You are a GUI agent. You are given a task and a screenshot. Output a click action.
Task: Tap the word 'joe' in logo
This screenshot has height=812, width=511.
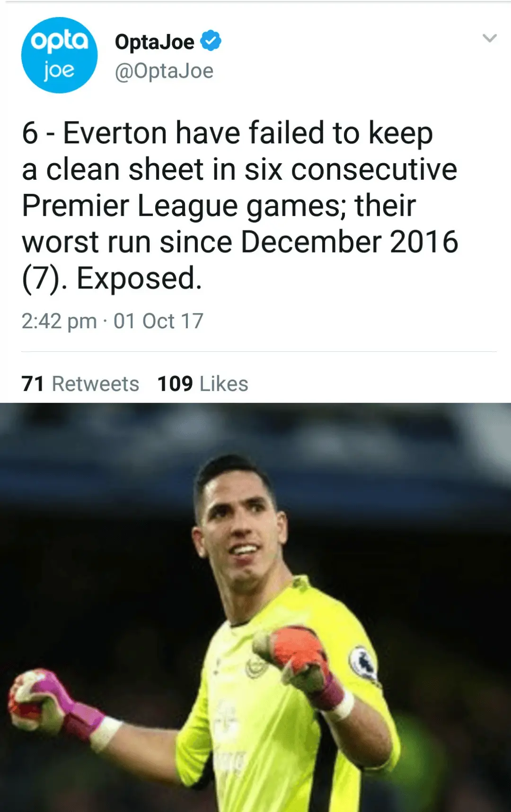59,71
